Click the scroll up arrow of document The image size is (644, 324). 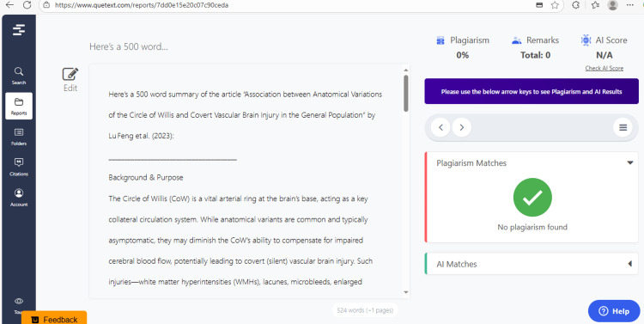[x=406, y=70]
